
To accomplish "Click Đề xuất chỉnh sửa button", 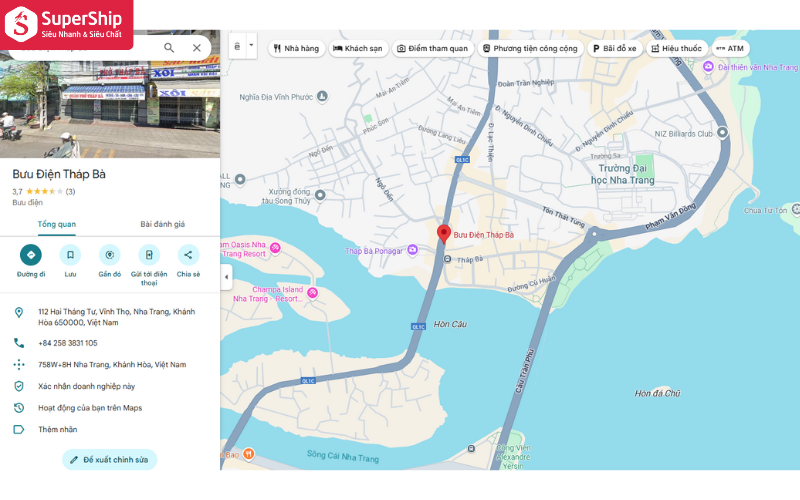I will click(x=110, y=460).
